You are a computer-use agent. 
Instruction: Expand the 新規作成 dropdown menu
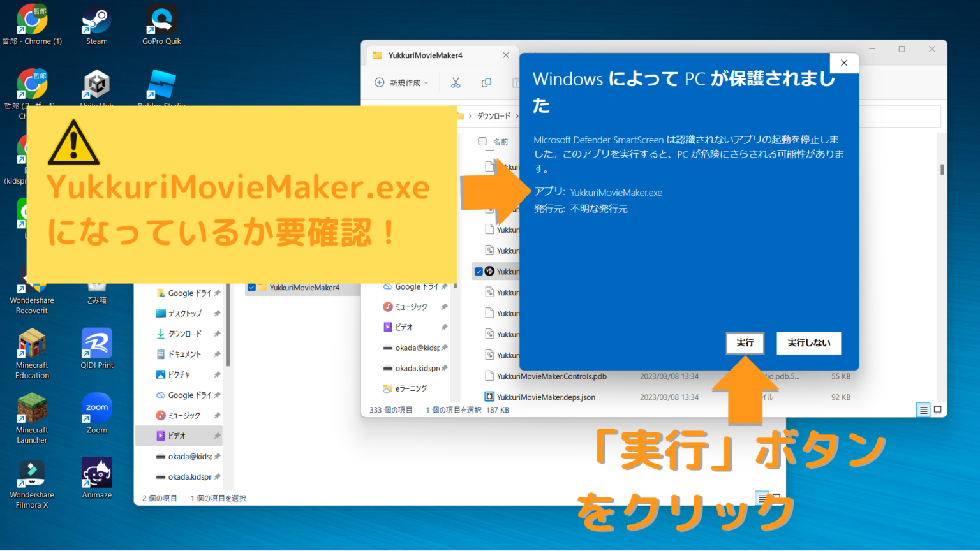tap(402, 82)
